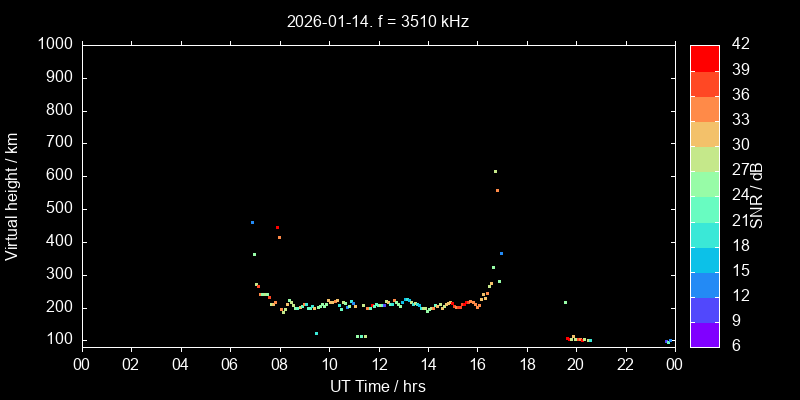This screenshot has height=400, width=800.
Task: Click the "SNR / dB" colorbar label
Action: click(x=758, y=195)
